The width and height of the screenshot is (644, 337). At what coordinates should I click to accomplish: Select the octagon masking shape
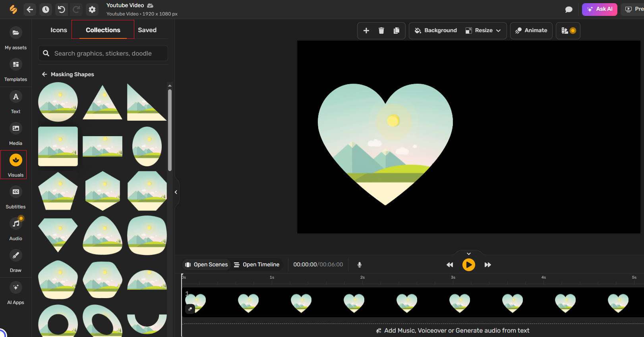(147, 191)
